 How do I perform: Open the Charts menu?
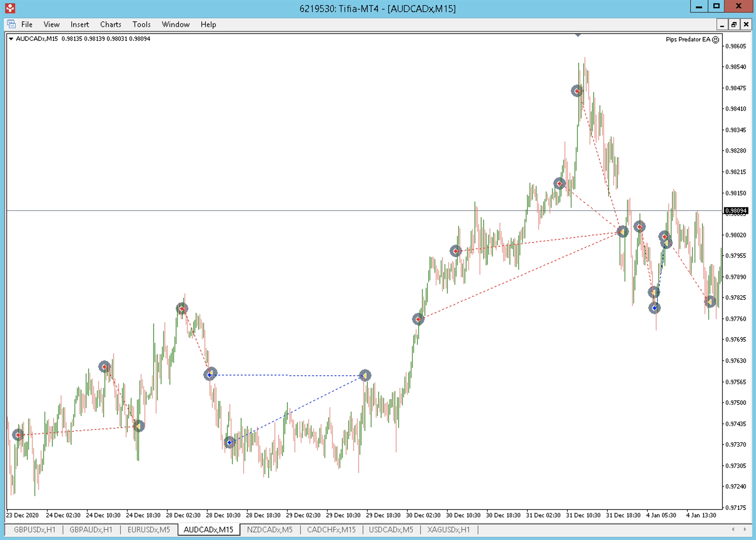[111, 24]
